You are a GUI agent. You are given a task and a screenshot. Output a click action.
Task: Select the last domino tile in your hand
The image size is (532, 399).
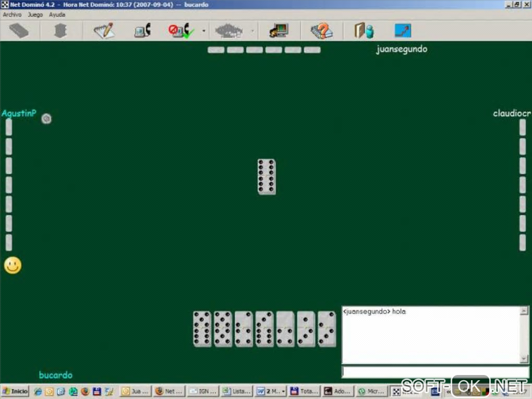pyautogui.click(x=327, y=329)
